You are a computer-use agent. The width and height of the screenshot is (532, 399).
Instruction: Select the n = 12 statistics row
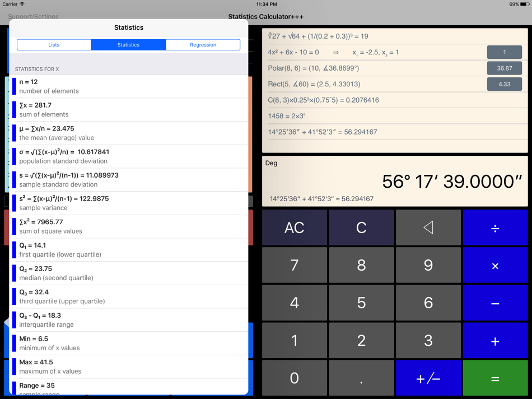coord(129,86)
